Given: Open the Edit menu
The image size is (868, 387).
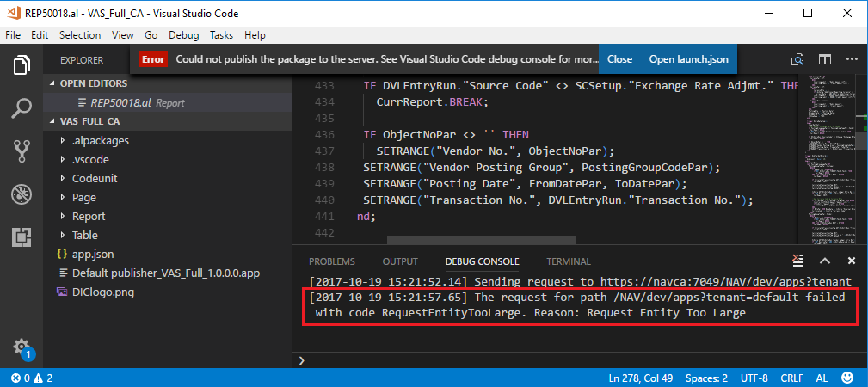Looking at the screenshot, I should click(40, 35).
